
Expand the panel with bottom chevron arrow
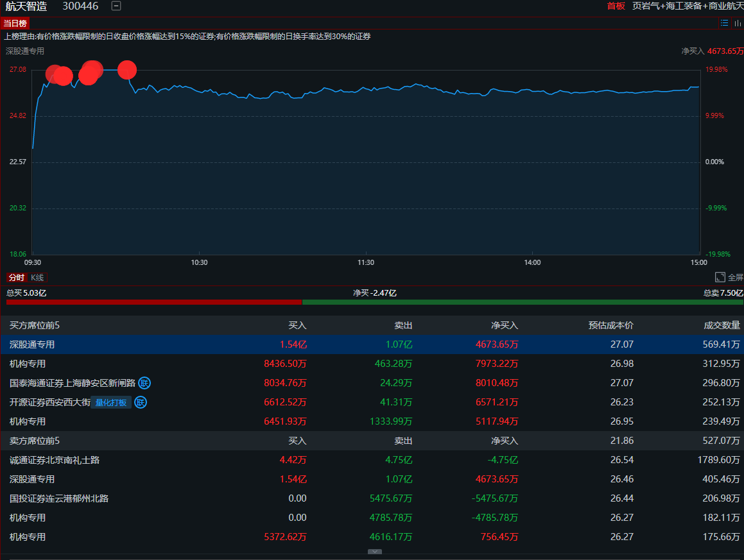coord(375,552)
